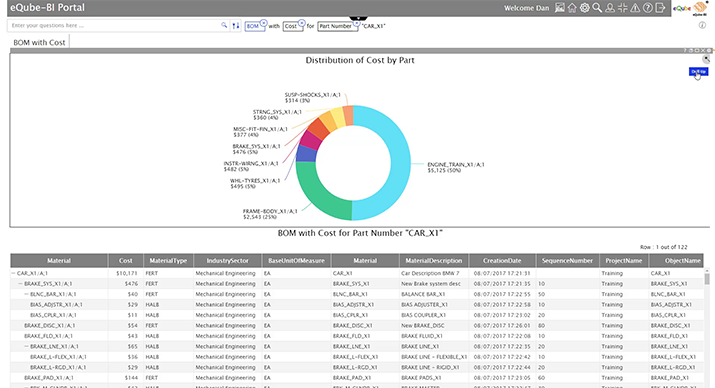This screenshot has height=388, width=715.
Task: Go to the portal Home icon
Action: pyautogui.click(x=572, y=8)
